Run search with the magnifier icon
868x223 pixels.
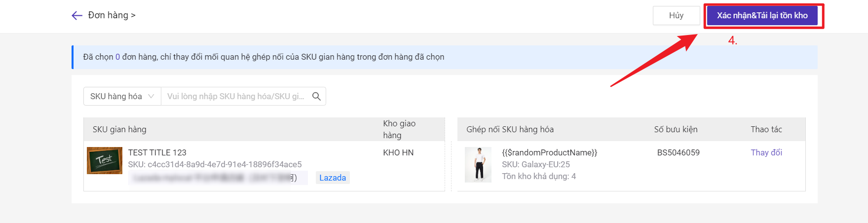[316, 96]
